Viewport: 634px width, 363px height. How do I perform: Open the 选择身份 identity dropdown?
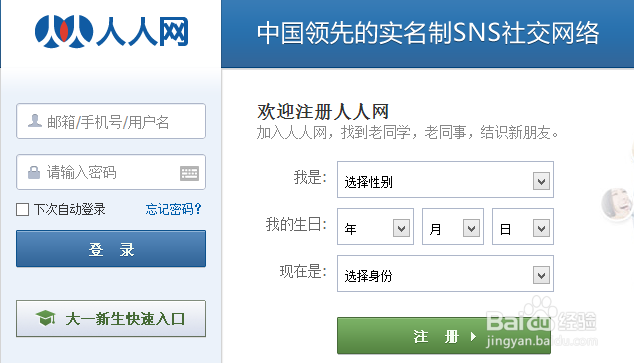(x=445, y=273)
